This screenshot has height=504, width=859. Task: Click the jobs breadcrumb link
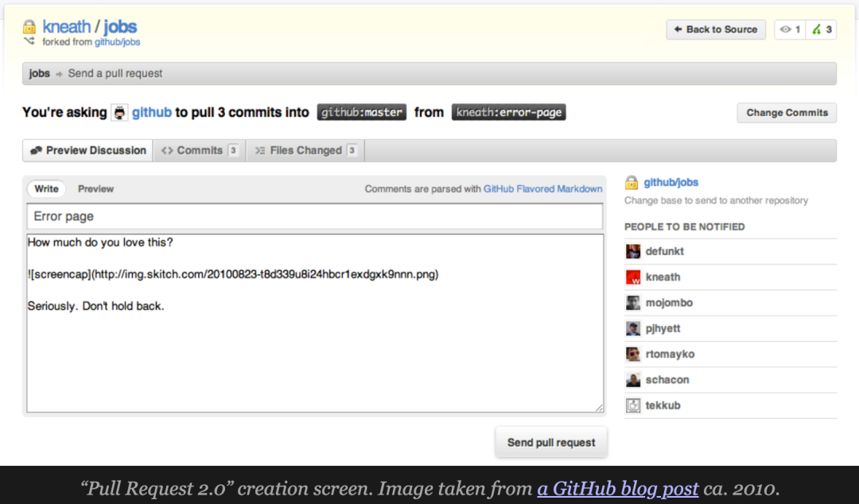click(40, 73)
